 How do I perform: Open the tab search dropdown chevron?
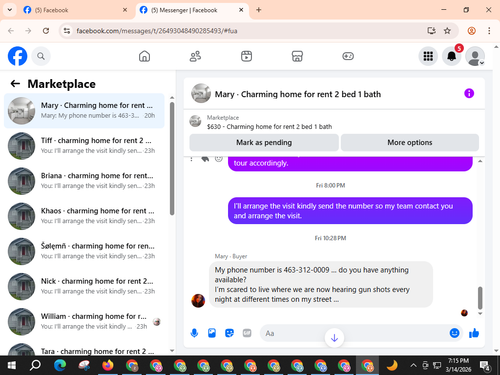point(10,10)
